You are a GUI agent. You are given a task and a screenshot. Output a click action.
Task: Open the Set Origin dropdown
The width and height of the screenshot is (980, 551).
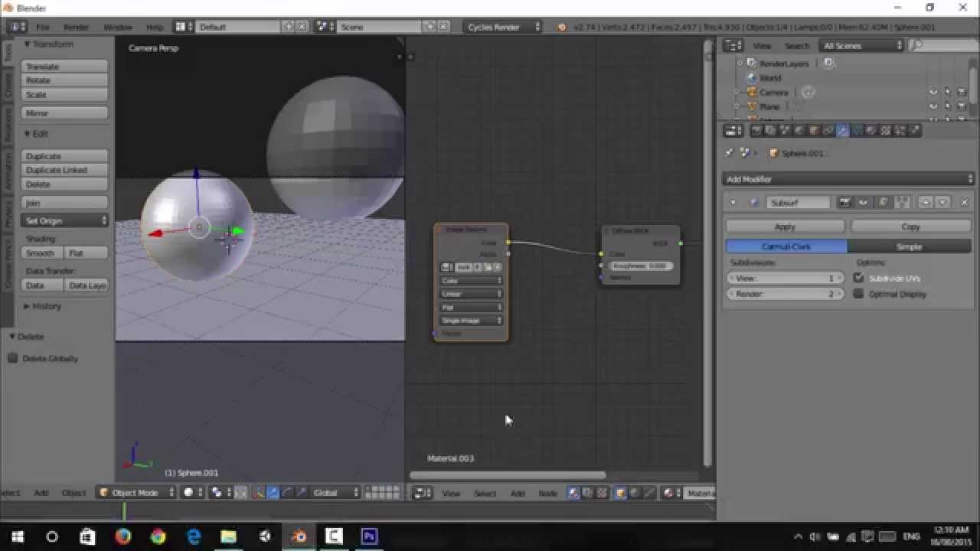[65, 220]
